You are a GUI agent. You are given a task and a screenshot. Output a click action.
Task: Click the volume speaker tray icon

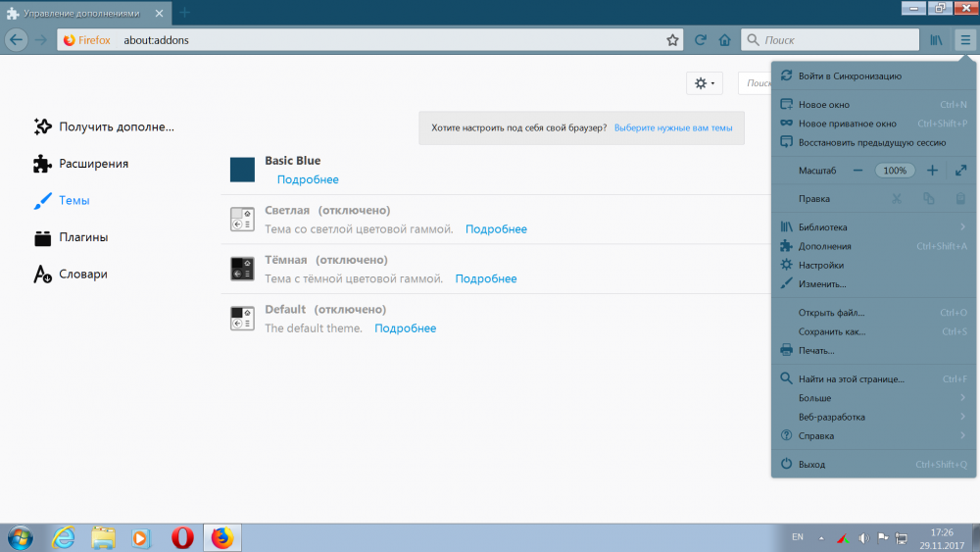[863, 537]
